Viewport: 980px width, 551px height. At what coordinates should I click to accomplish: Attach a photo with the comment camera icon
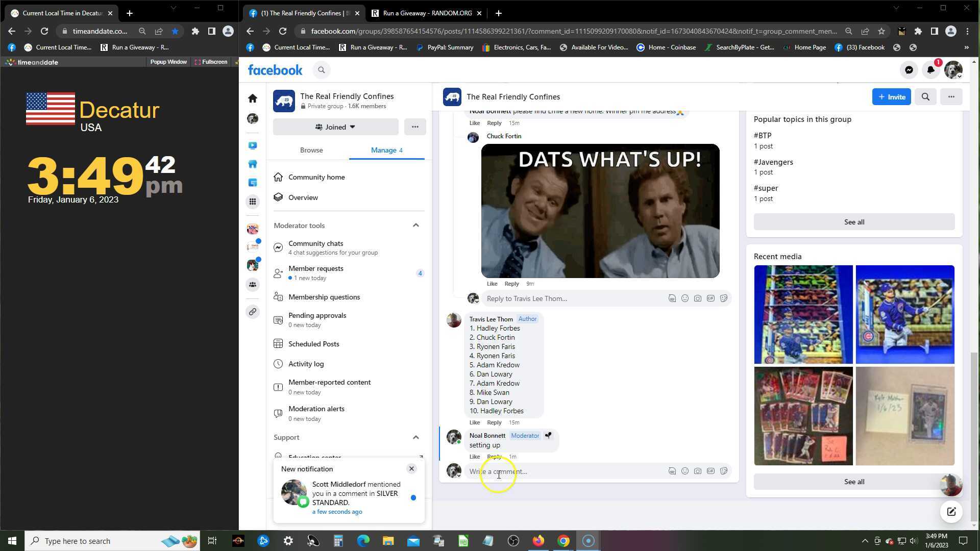coord(698,471)
